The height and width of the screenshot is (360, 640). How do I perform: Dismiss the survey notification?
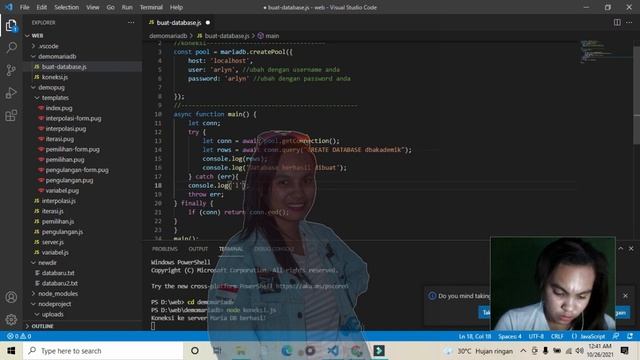coord(625,296)
